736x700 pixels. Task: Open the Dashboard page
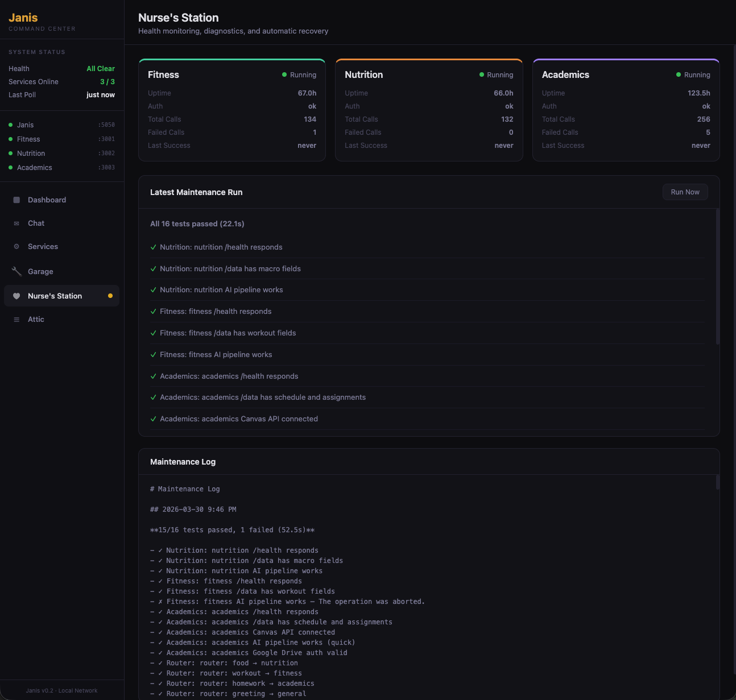[47, 200]
